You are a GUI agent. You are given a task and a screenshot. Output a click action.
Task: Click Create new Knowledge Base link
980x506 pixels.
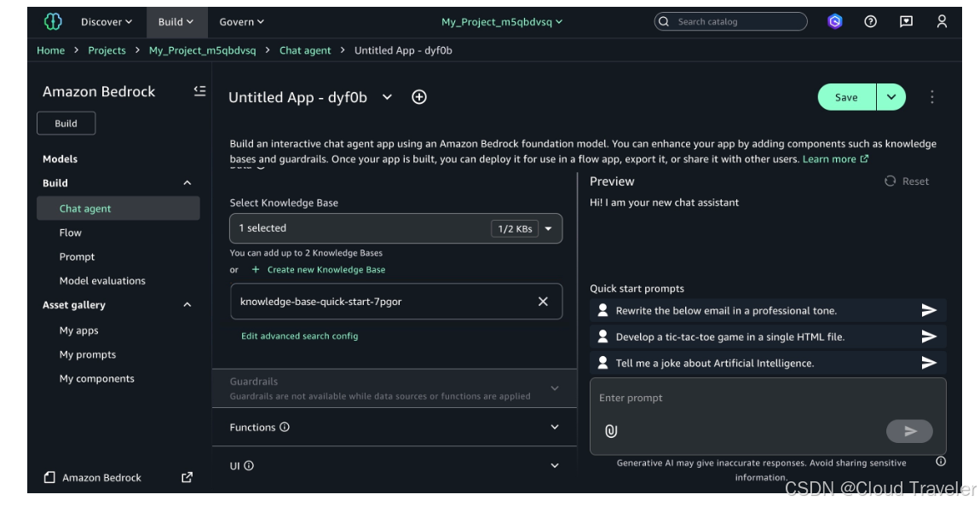(x=319, y=270)
